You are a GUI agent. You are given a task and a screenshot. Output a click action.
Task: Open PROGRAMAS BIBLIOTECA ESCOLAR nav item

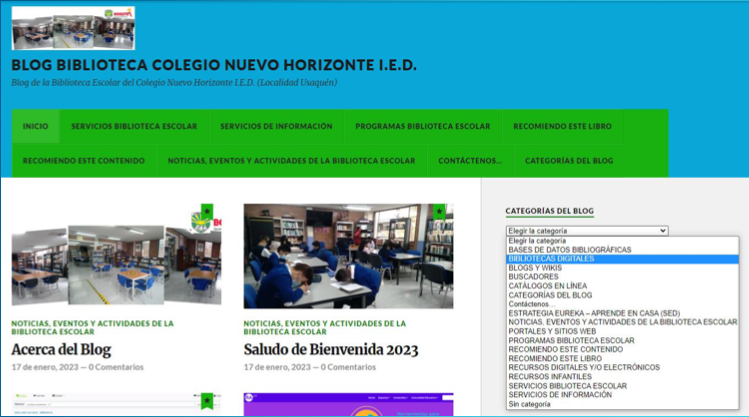click(423, 127)
